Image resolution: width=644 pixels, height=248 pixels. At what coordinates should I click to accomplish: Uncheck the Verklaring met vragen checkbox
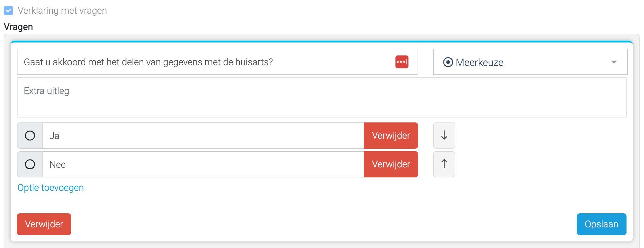[8, 11]
